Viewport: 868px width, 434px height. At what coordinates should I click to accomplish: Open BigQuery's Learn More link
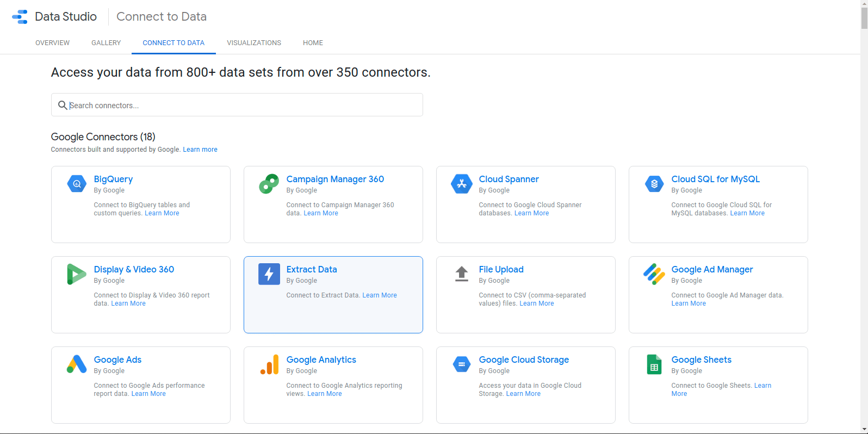click(162, 213)
